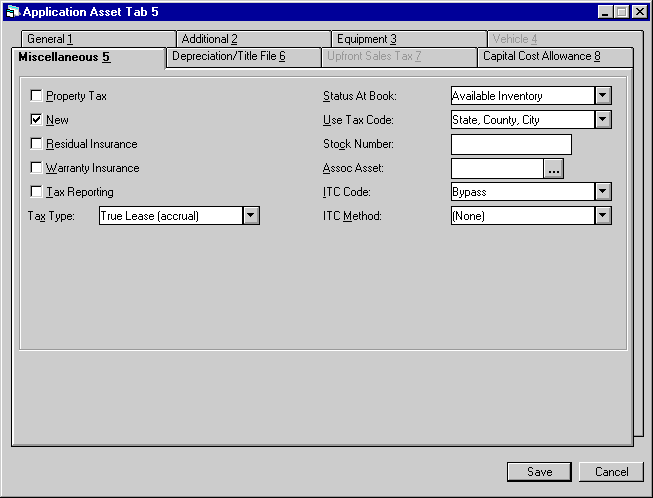Image resolution: width=653 pixels, height=498 pixels.
Task: Open the Status At Book dropdown arrow
Action: coord(603,96)
